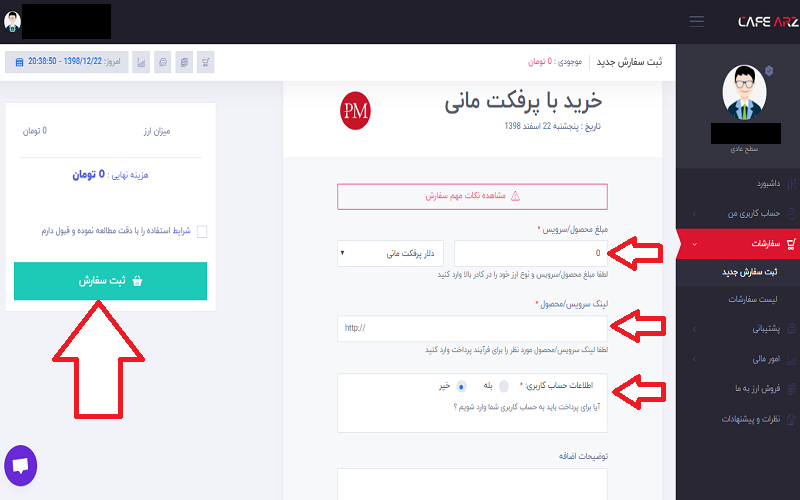Select the خیر radio button
This screenshot has height=500, width=800.
click(461, 386)
